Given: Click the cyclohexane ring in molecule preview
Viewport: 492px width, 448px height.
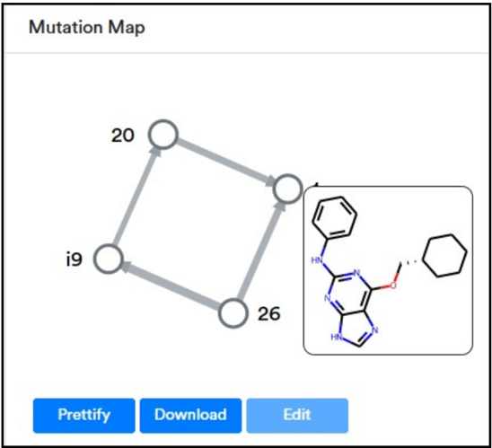Looking at the screenshot, I should coord(445,256).
